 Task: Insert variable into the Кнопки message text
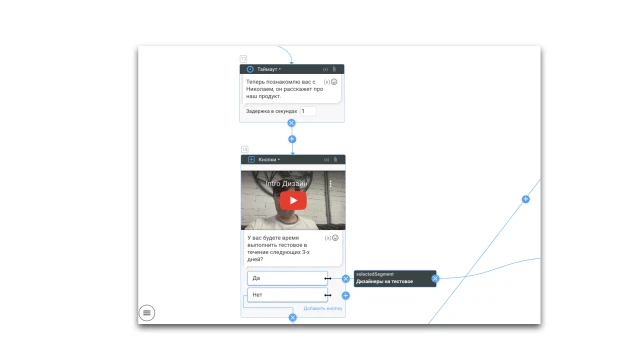tap(328, 238)
